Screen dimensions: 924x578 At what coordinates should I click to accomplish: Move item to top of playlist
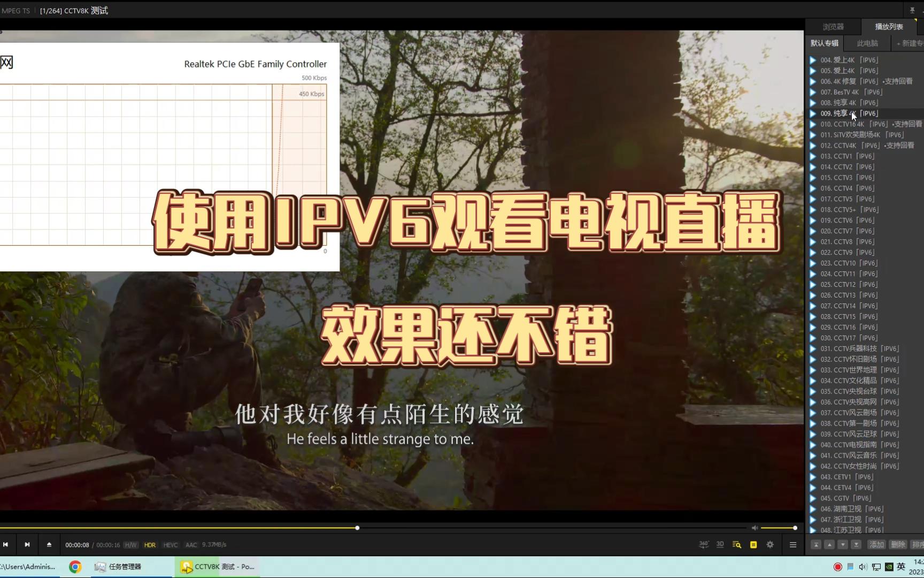(816, 544)
